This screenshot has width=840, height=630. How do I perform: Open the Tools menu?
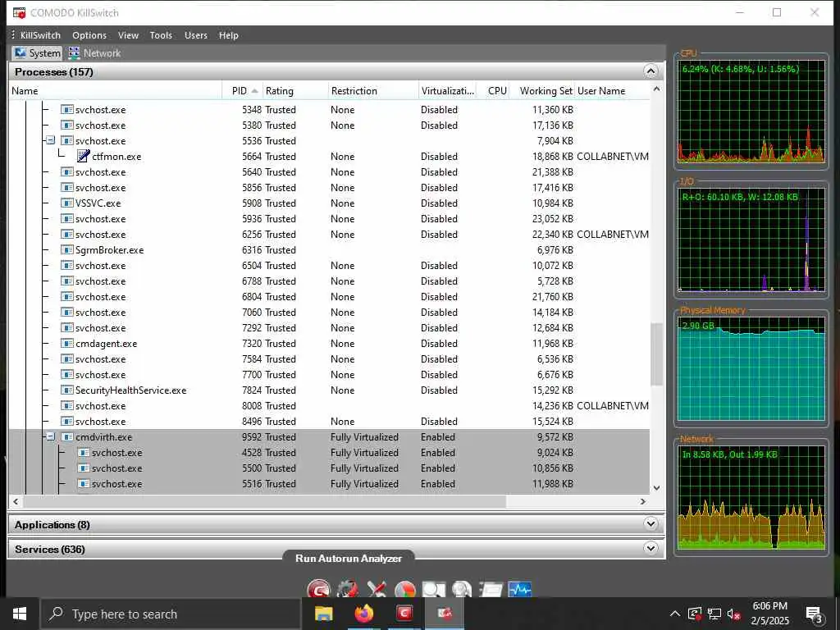pyautogui.click(x=161, y=35)
